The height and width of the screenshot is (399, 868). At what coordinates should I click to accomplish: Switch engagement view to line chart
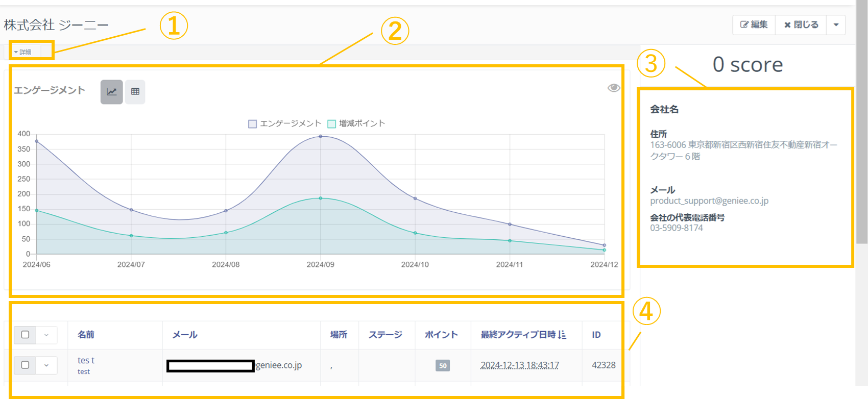point(111,92)
